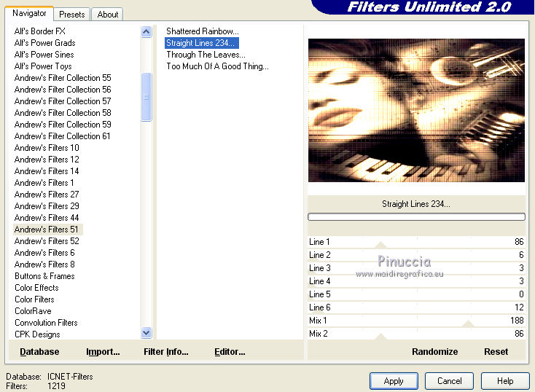535x392 pixels.
Task: Click the category list scroll up arrow
Action: tap(146, 32)
